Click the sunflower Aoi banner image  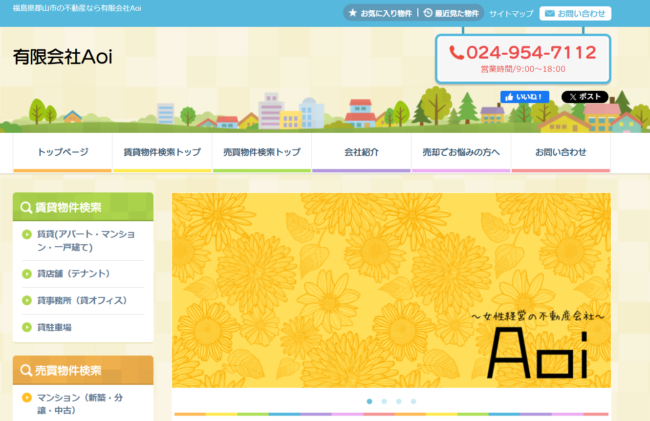(x=391, y=290)
